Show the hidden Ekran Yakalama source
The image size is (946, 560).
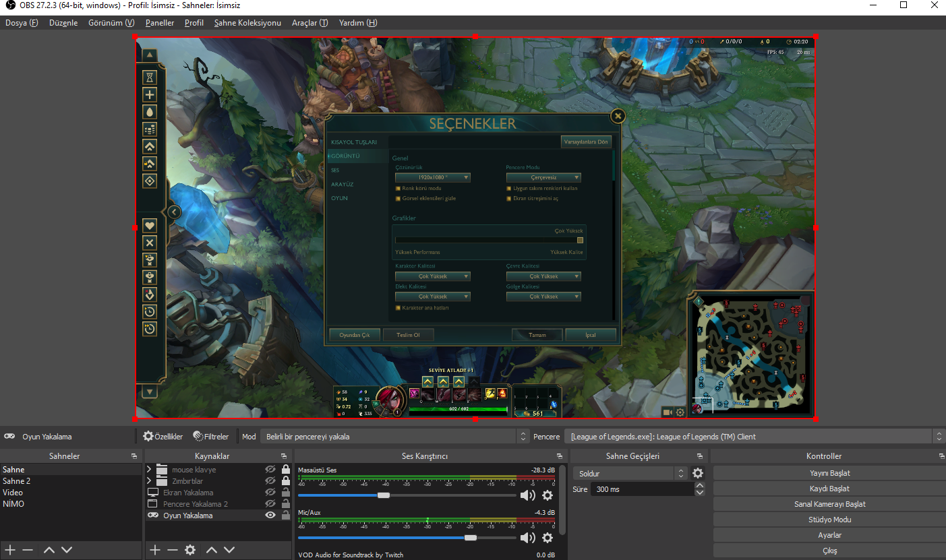[270, 493]
